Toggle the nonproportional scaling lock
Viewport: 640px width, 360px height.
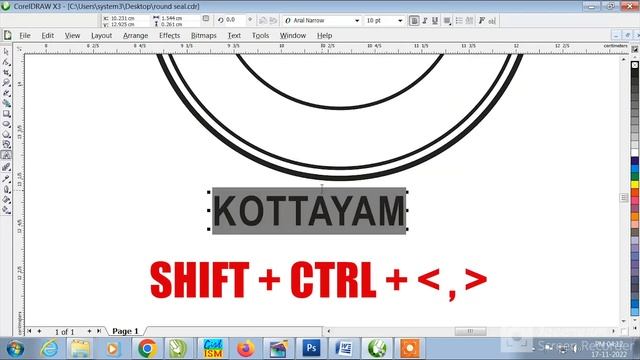click(206, 19)
